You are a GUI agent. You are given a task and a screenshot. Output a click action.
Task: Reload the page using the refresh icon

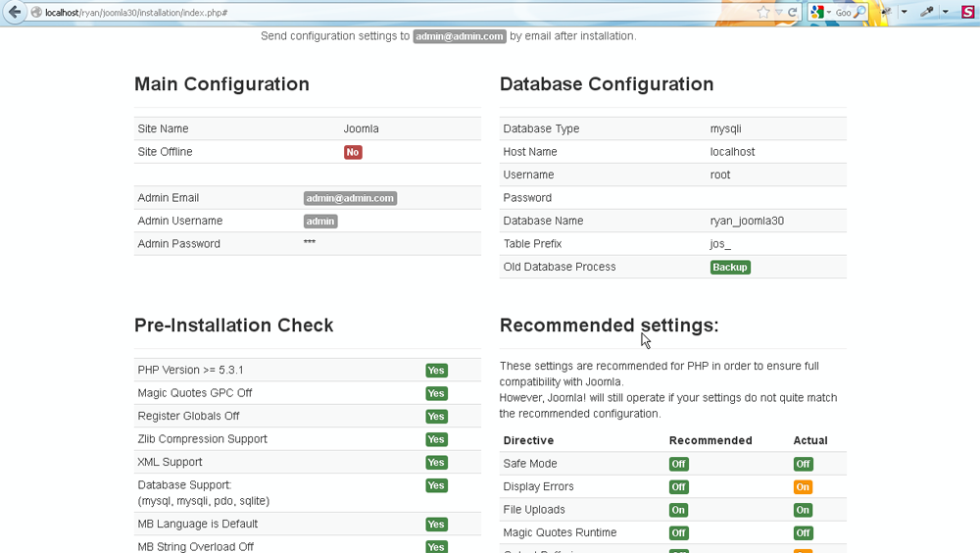coord(793,13)
